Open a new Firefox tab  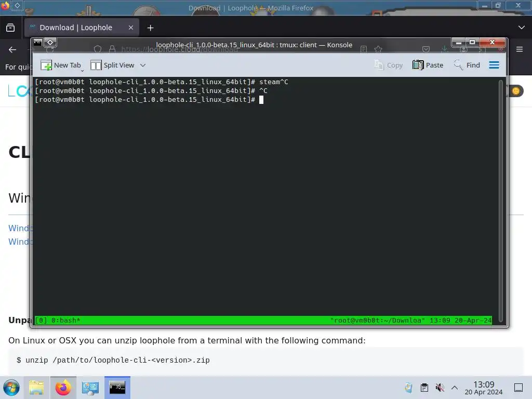[x=150, y=28]
